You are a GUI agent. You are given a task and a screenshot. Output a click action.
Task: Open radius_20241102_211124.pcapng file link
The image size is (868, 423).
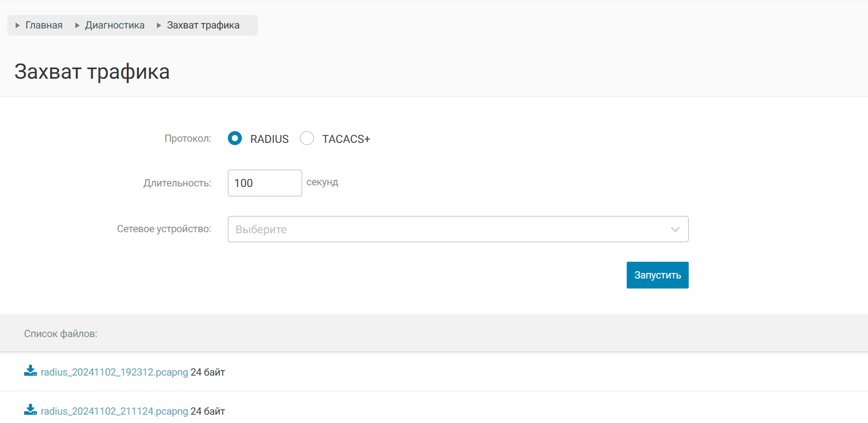pos(115,411)
